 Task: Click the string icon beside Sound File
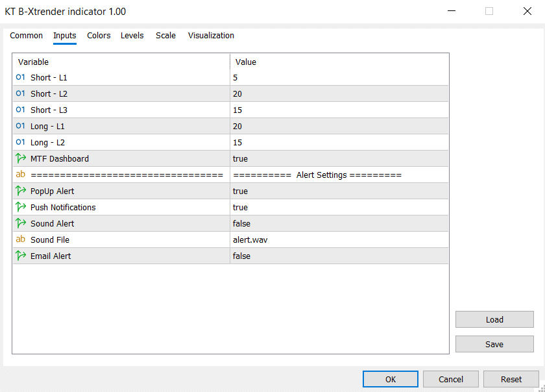(x=20, y=239)
